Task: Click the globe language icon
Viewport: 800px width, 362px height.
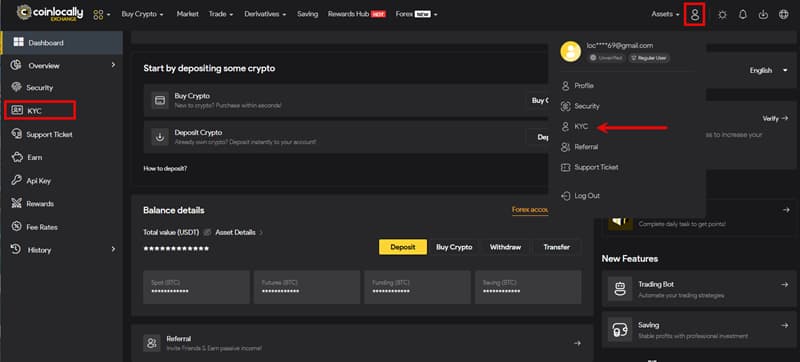Action: [x=784, y=15]
